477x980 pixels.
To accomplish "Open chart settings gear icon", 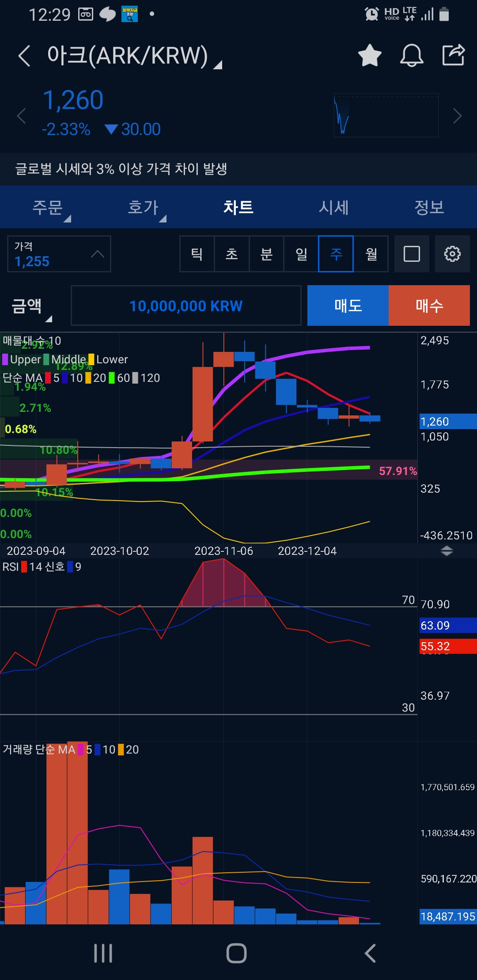I will pos(452,254).
